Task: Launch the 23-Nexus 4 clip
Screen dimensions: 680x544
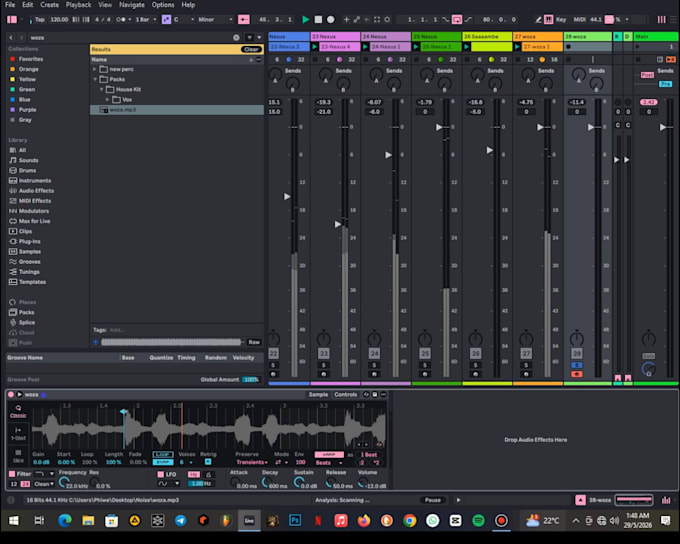Action: [x=315, y=46]
